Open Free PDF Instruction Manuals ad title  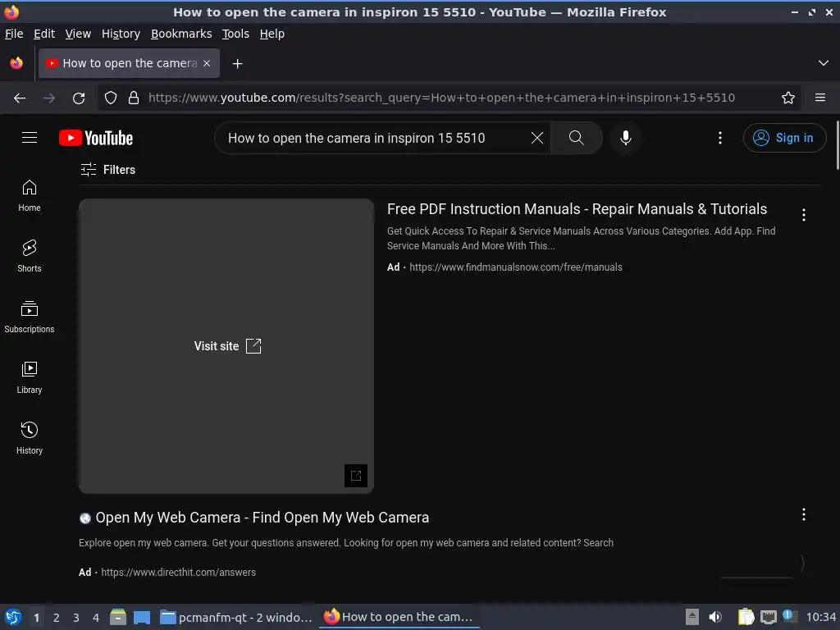coord(577,209)
